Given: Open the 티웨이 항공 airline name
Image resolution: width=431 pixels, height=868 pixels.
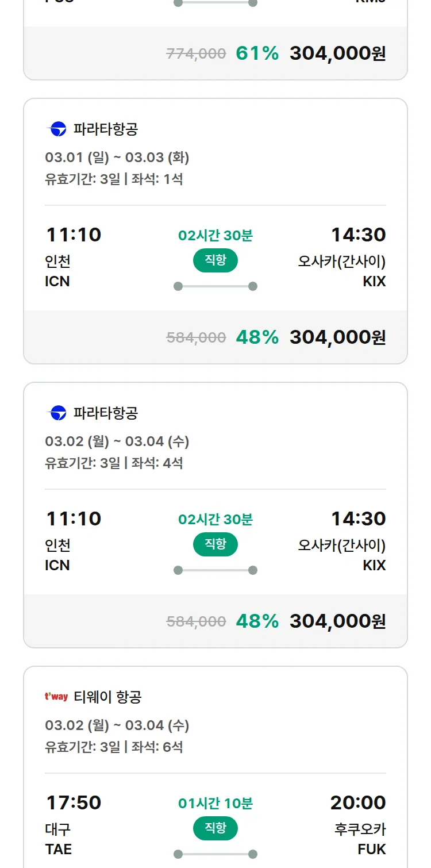Looking at the screenshot, I should tap(107, 697).
